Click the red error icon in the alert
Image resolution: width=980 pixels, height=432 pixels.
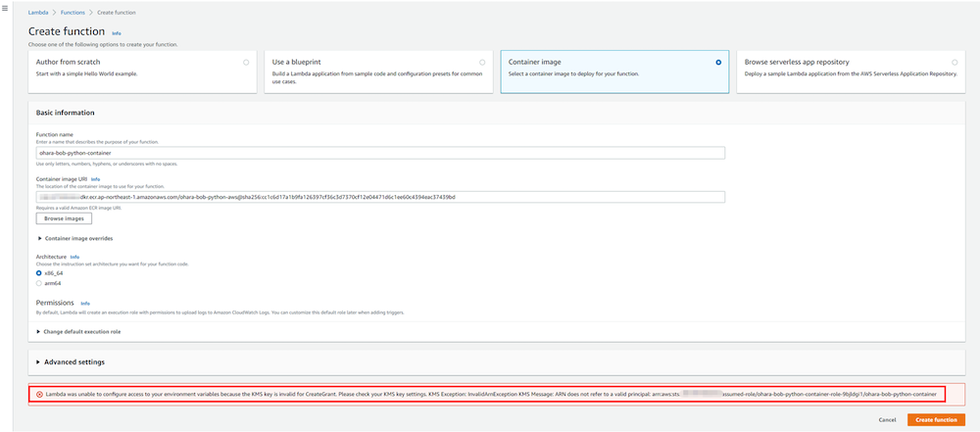pyautogui.click(x=39, y=394)
